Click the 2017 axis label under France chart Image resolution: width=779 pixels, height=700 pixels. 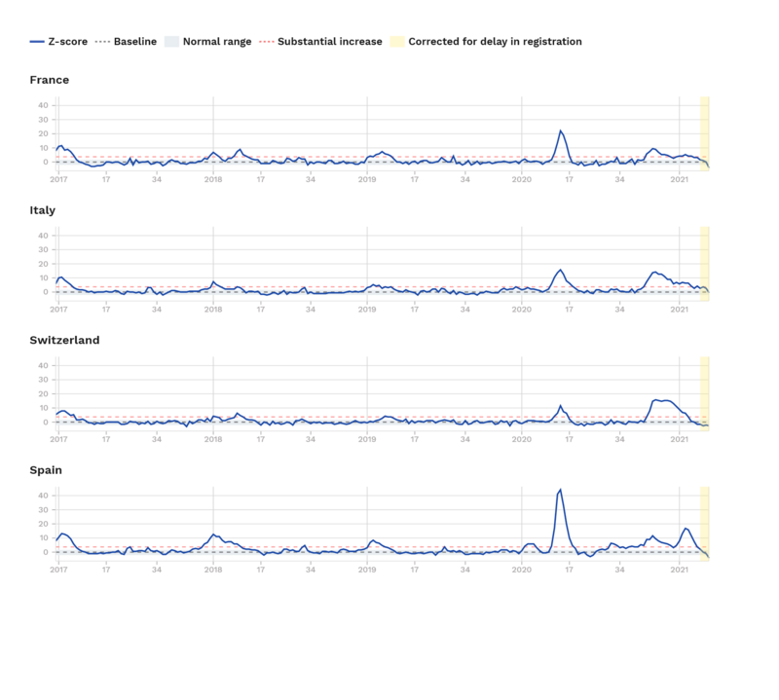(58, 179)
